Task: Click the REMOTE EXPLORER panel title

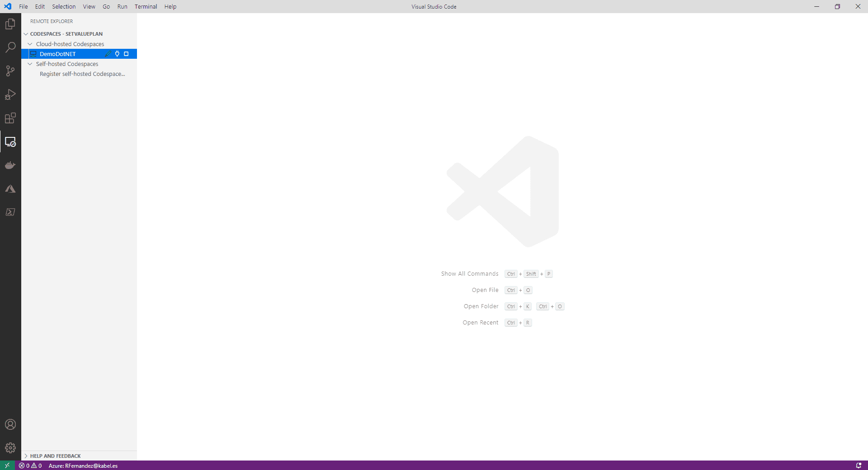Action: [52, 21]
